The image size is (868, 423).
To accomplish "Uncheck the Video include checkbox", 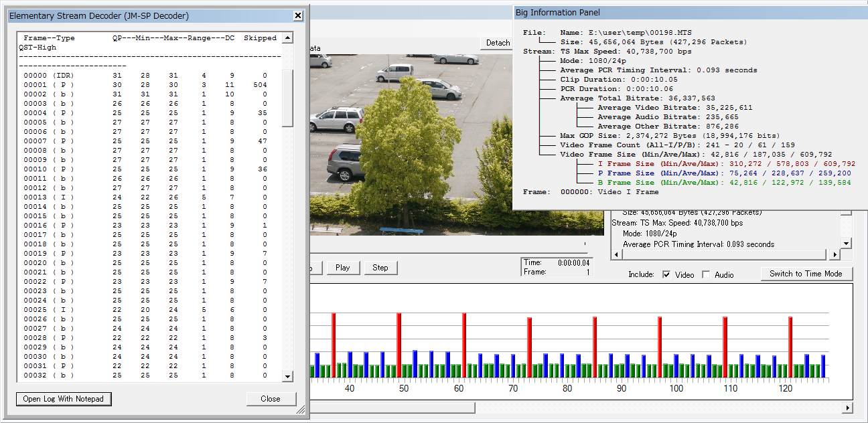I will coord(666,274).
